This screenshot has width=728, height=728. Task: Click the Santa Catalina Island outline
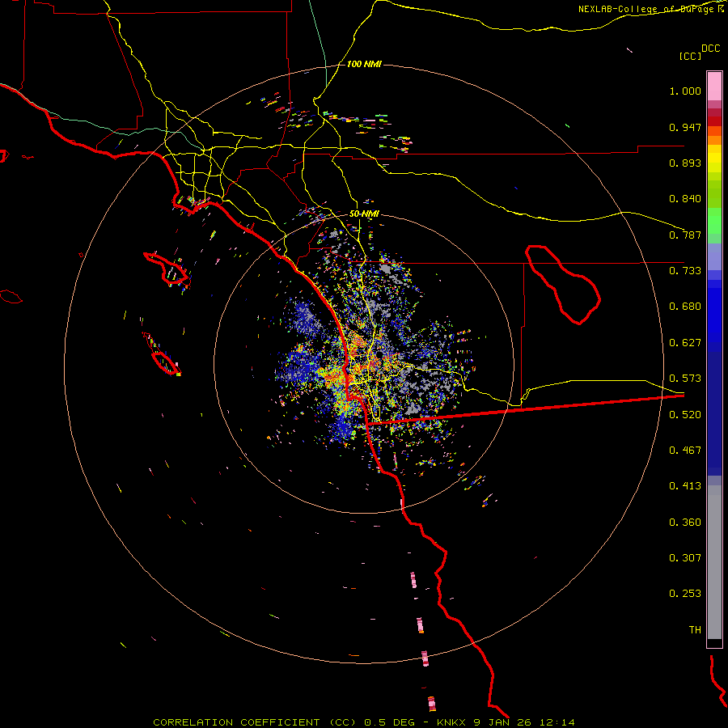(167, 269)
